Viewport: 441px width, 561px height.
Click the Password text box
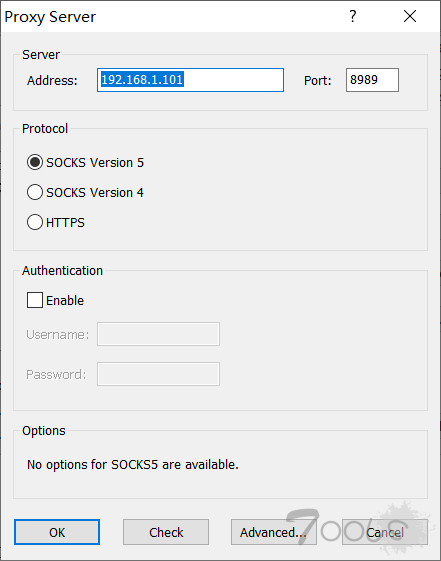(158, 374)
